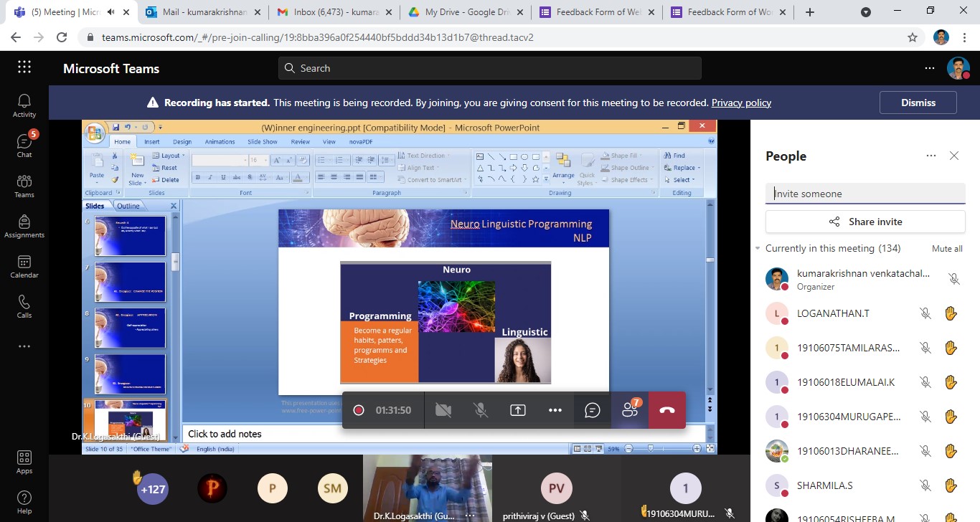Open LOGANATHAN.T participant entry
Screen dimensions: 980x522
pyautogui.click(x=865, y=313)
